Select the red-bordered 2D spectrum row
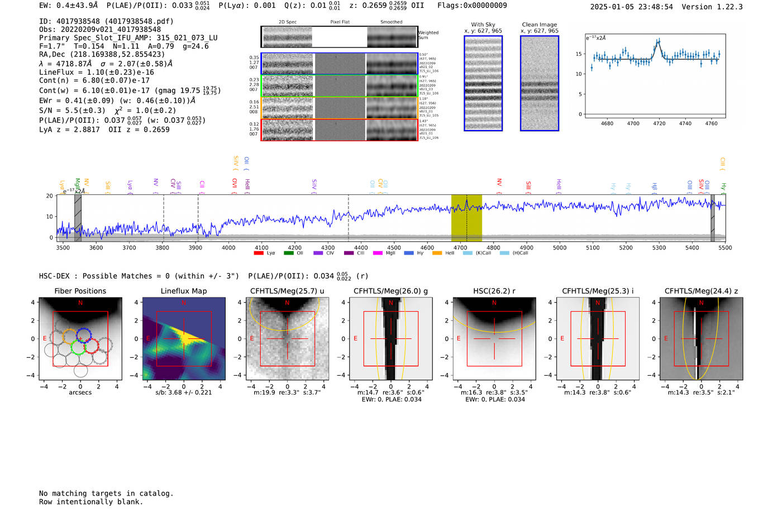Viewport: 782px width, 532px height. pos(340,130)
